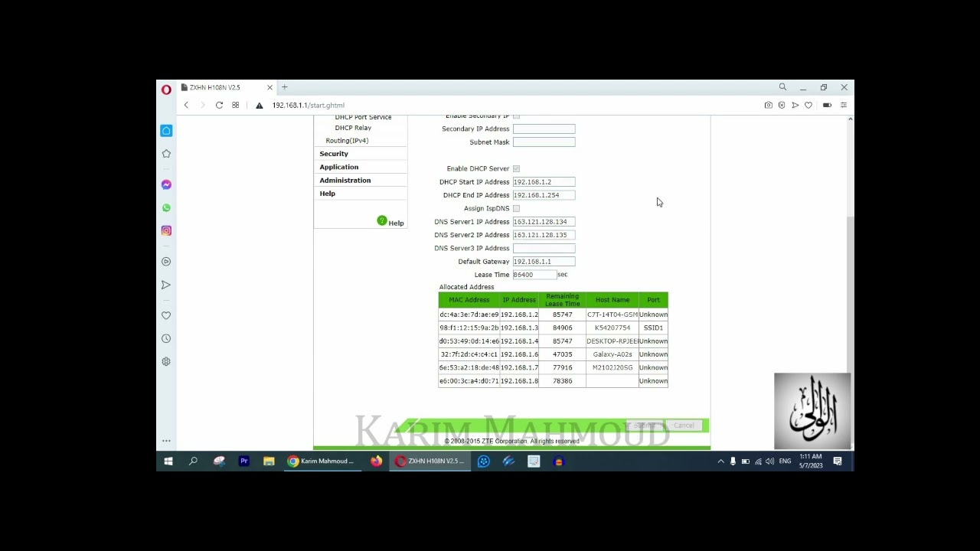Open the Instagram sidebar icon
The width and height of the screenshot is (980, 551).
pyautogui.click(x=166, y=230)
